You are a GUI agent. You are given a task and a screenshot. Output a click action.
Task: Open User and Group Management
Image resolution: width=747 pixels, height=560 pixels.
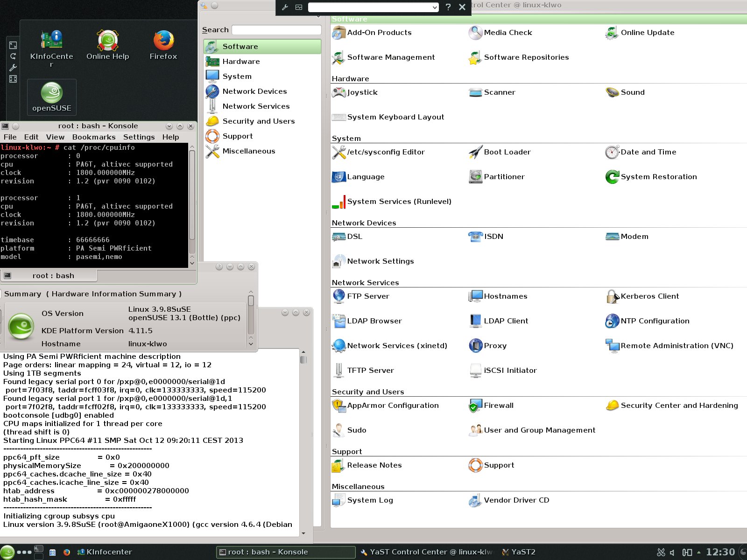[x=532, y=430]
